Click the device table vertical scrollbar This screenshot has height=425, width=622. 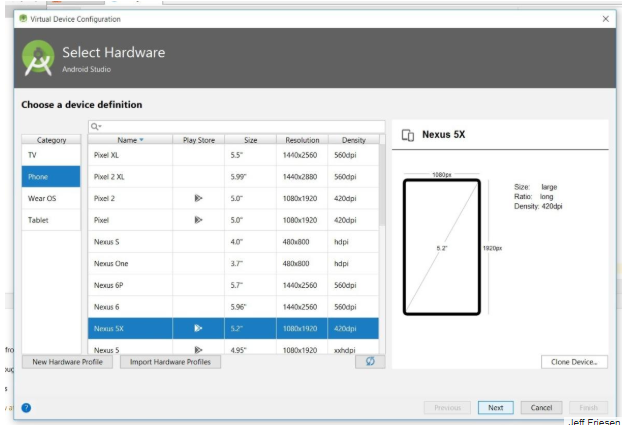(x=382, y=185)
